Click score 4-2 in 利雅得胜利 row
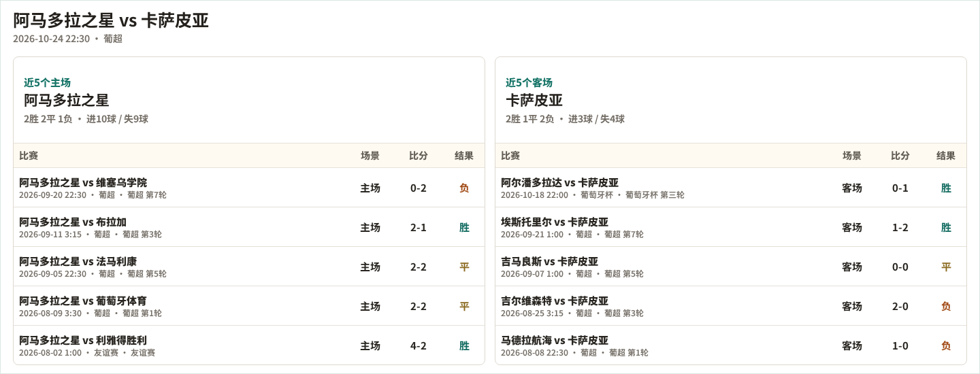Viewport: 980px width, 374px height. tap(419, 345)
